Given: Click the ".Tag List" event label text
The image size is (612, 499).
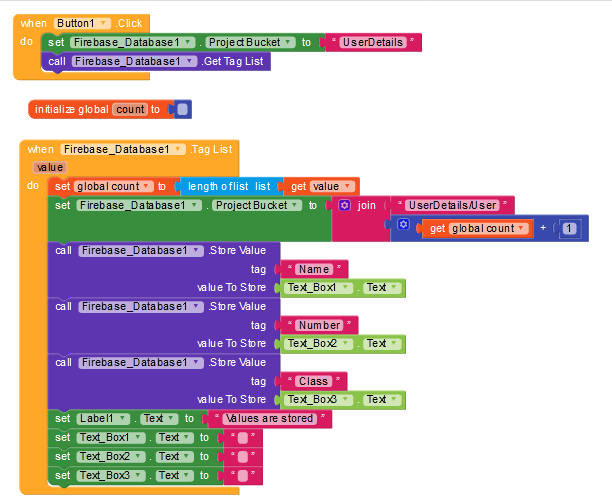Looking at the screenshot, I should pos(211,149).
